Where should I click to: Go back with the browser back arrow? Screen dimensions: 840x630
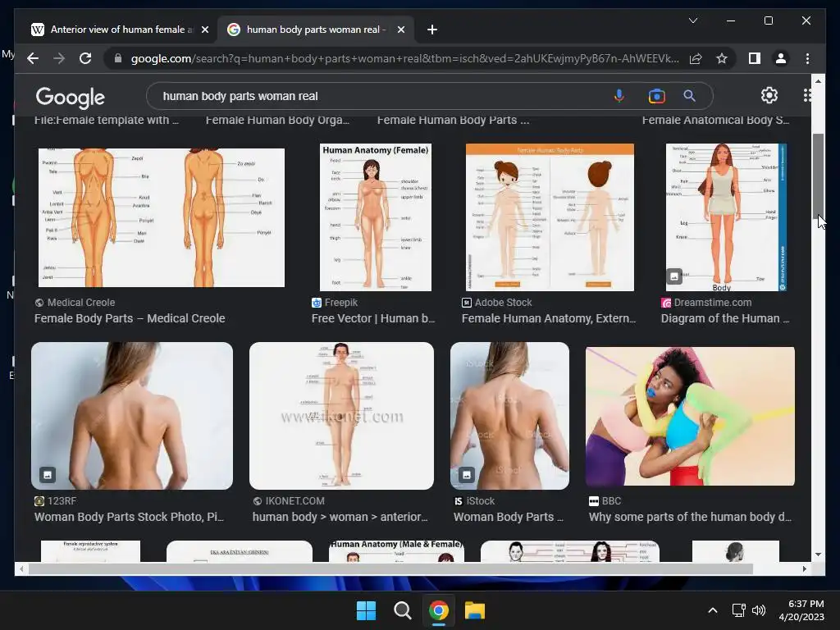click(x=33, y=58)
